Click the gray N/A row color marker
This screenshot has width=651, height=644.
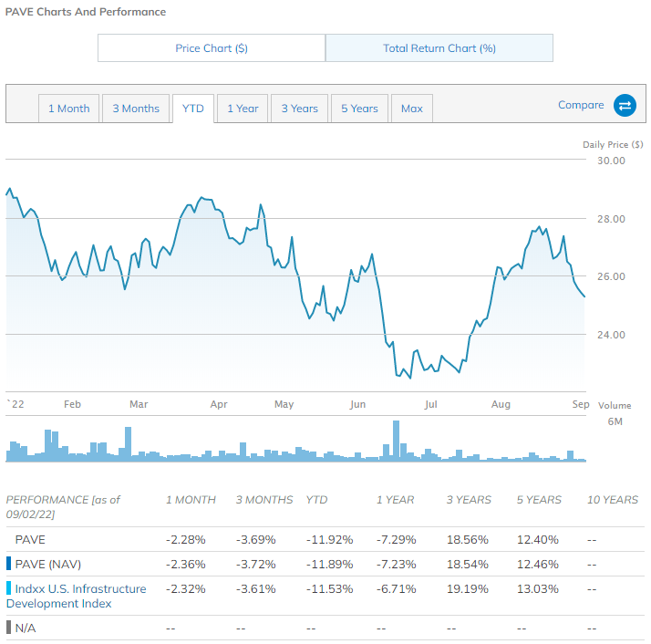tap(9, 628)
